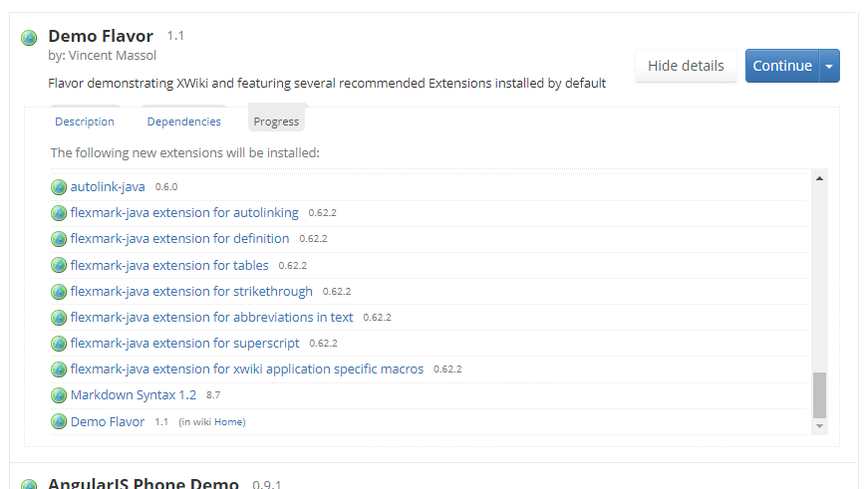Click the globe icon beside autolink-java
Viewport: 868px width, 489px height.
[x=59, y=187]
